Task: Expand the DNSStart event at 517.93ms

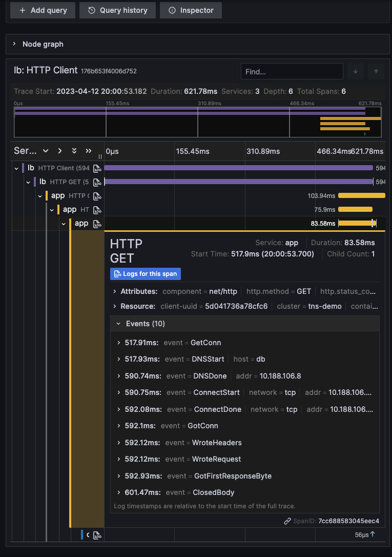Action: tap(117, 359)
